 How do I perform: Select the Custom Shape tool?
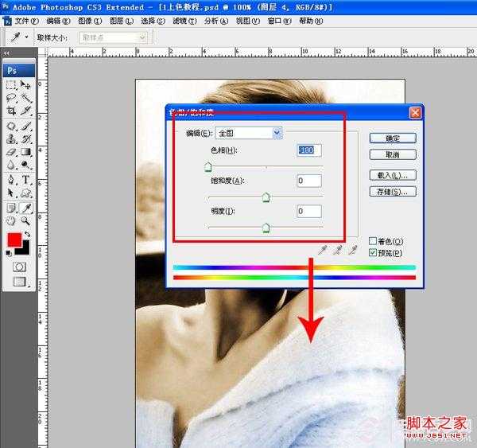(x=26, y=193)
